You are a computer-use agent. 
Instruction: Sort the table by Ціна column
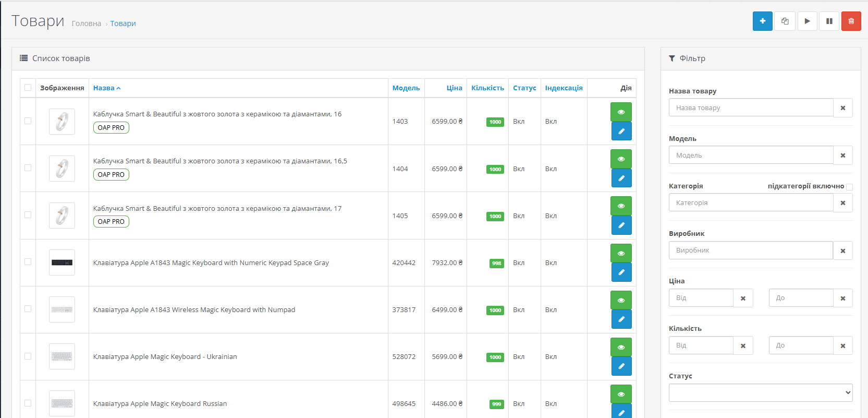(x=454, y=88)
